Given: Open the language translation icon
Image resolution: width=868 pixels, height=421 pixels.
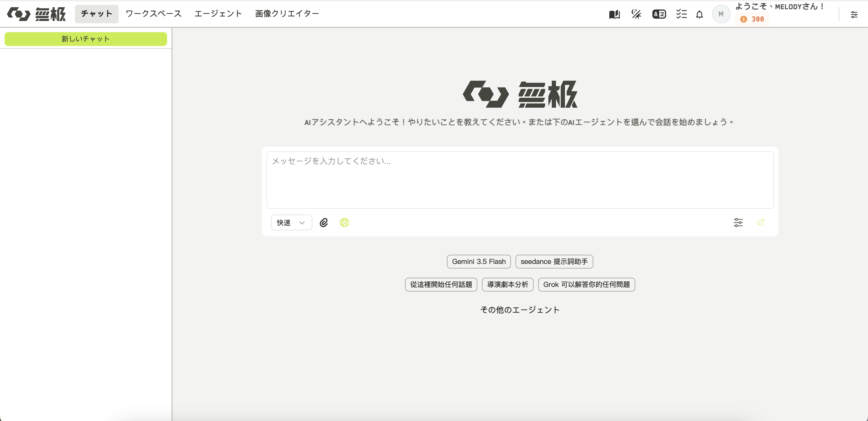Looking at the screenshot, I should [x=659, y=14].
